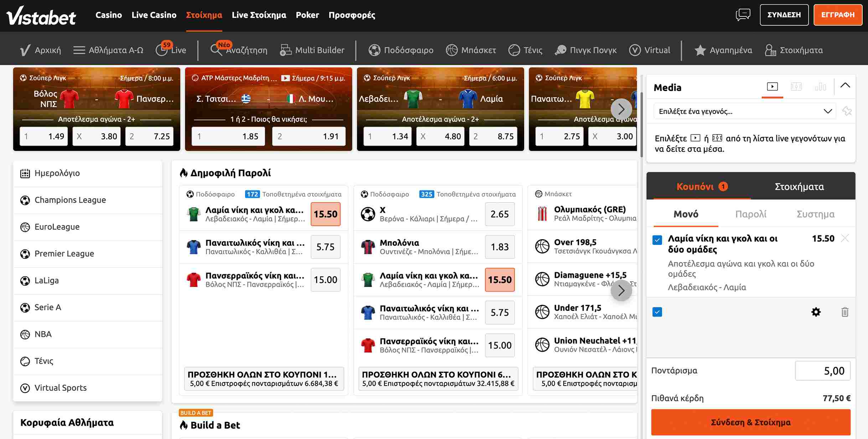Add all to slip in 325-bets parlay card

tap(438, 379)
